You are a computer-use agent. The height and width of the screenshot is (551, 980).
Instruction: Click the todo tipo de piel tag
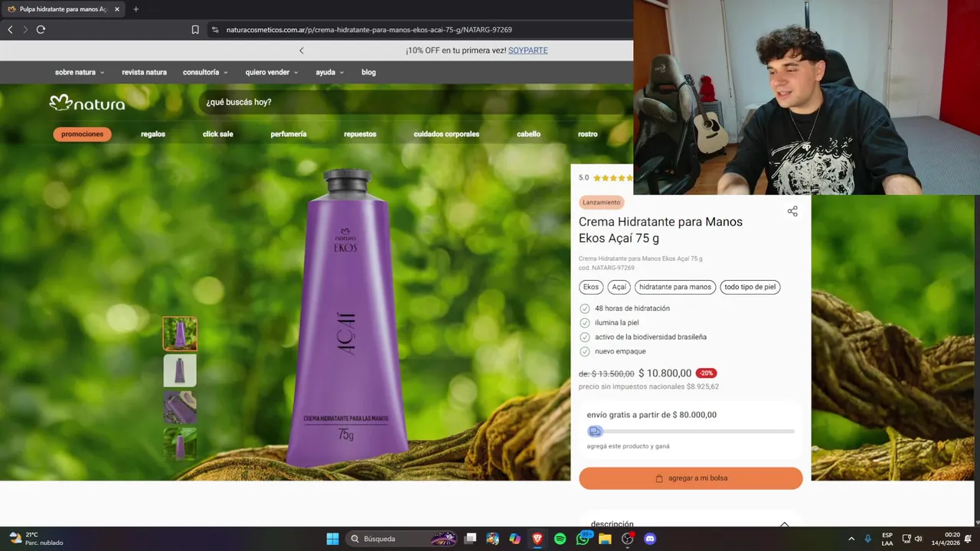click(x=750, y=287)
